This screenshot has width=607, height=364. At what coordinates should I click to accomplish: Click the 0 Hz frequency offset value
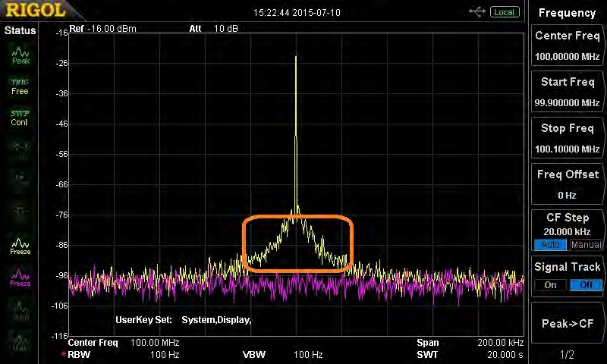tap(567, 196)
